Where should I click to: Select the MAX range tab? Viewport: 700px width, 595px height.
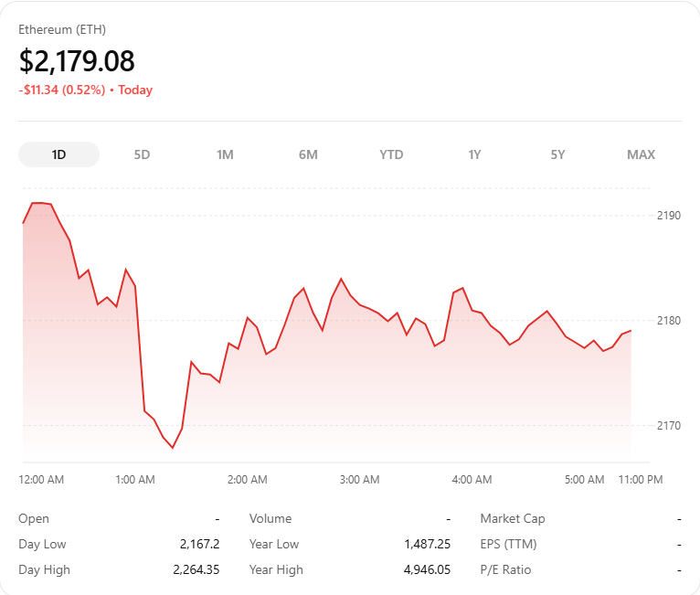641,154
